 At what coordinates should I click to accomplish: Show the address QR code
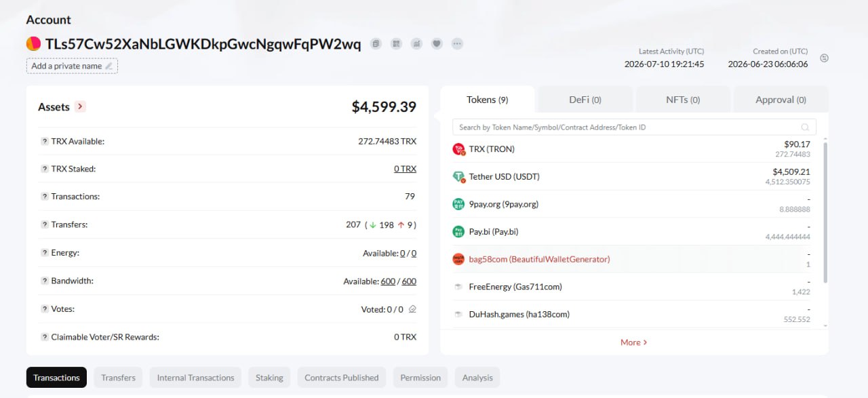[x=396, y=44]
